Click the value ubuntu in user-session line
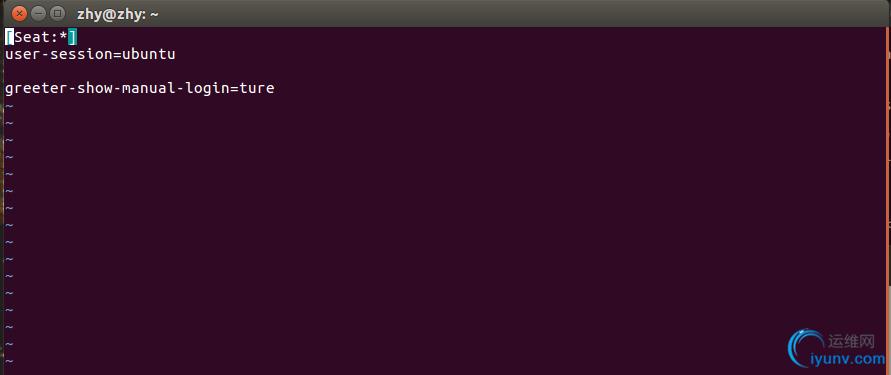Image resolution: width=891 pixels, height=375 pixels. click(149, 55)
